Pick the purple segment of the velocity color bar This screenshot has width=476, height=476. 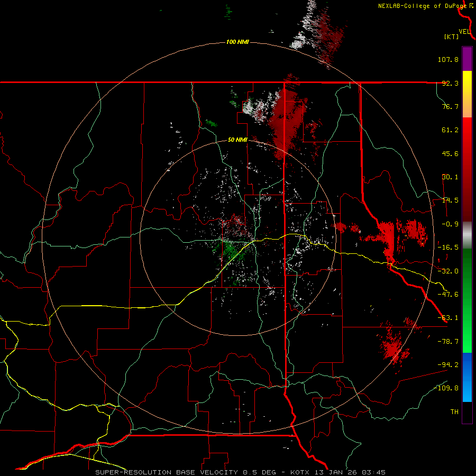tap(467, 59)
